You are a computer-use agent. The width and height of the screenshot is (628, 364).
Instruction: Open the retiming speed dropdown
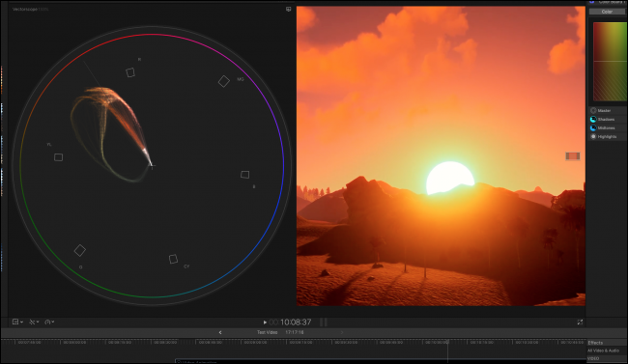pyautogui.click(x=49, y=322)
